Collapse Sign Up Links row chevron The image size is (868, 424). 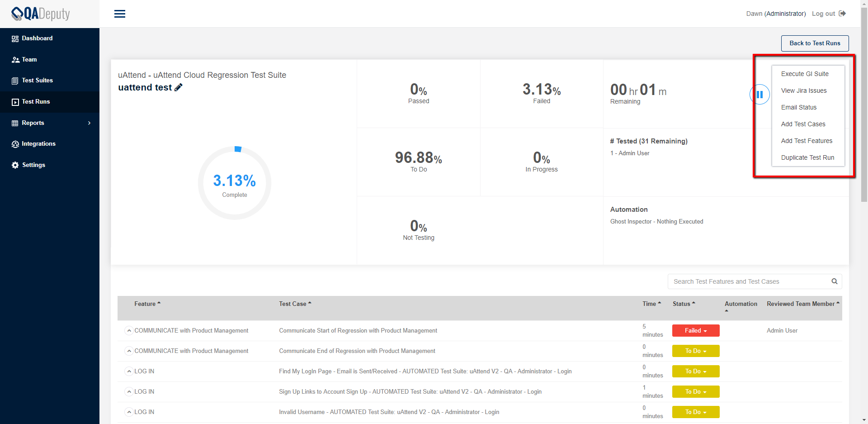pyautogui.click(x=129, y=392)
